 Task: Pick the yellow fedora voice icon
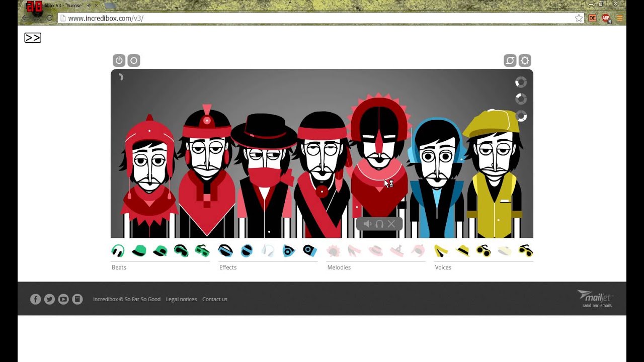462,250
